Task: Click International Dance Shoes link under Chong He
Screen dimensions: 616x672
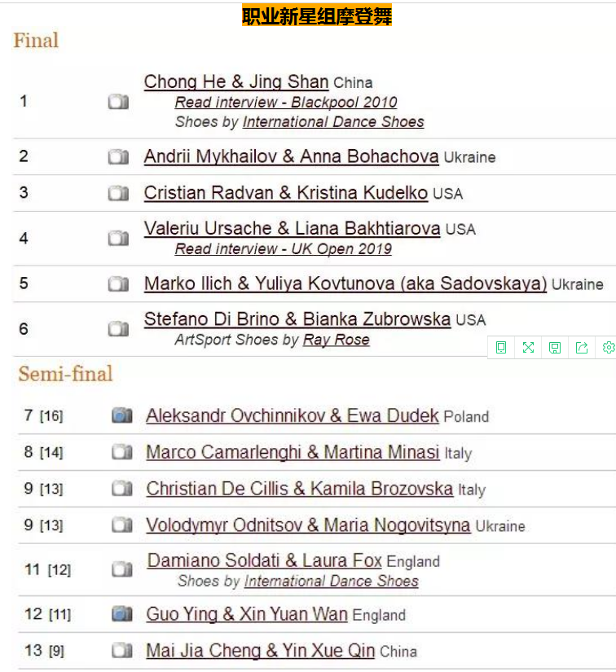Action: pyautogui.click(x=333, y=122)
